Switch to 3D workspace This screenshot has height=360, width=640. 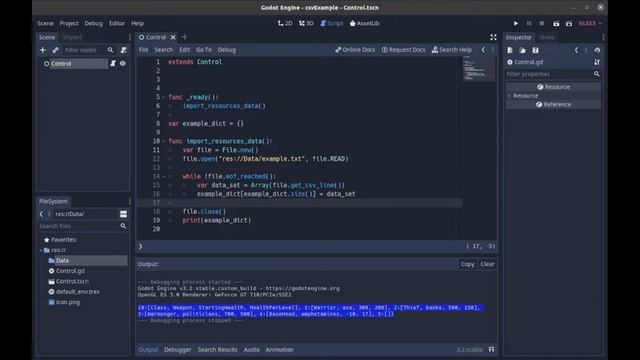point(306,23)
